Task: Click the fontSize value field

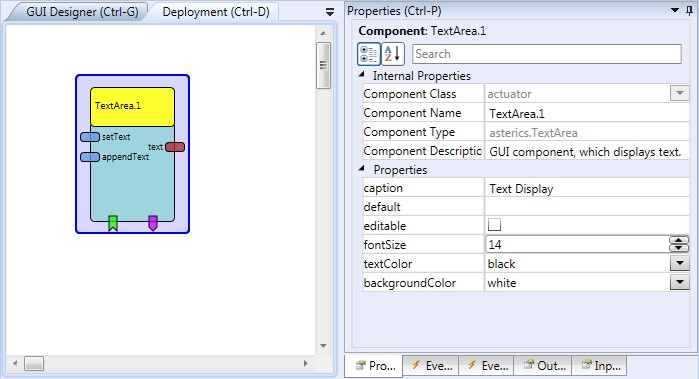Action: click(x=577, y=244)
